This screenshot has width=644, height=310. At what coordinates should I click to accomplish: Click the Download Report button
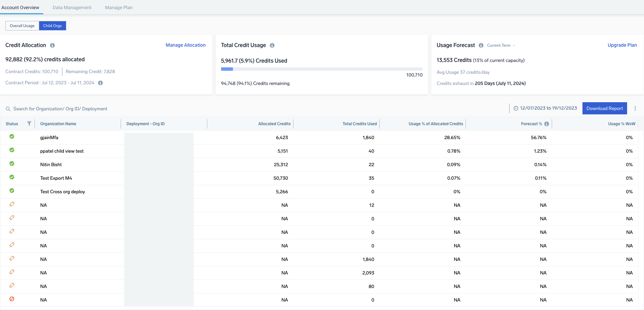[x=604, y=108]
